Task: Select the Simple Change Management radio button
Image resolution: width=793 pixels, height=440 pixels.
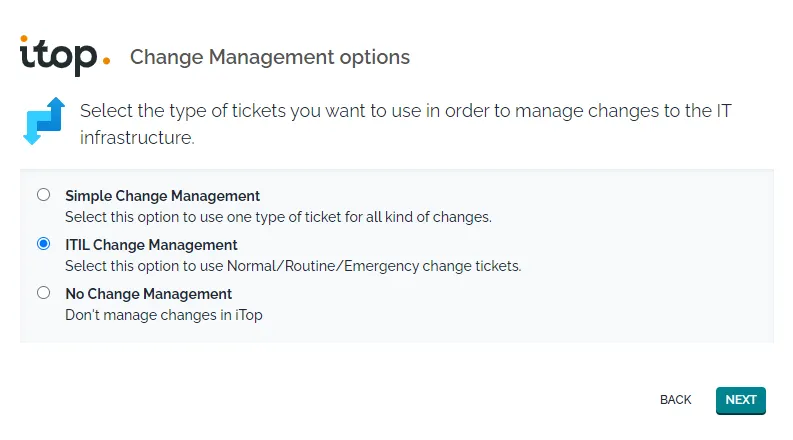Action: tap(43, 195)
